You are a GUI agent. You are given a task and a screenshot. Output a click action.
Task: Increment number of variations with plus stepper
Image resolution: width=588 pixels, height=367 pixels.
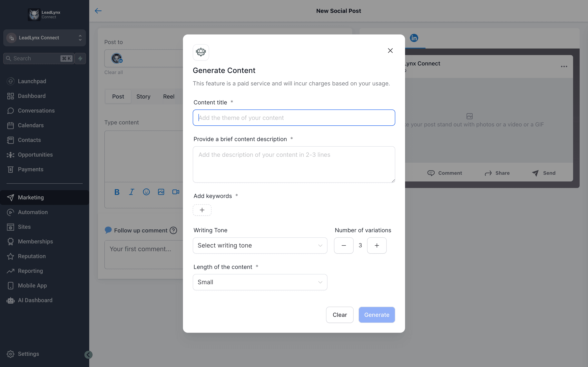[x=376, y=245]
